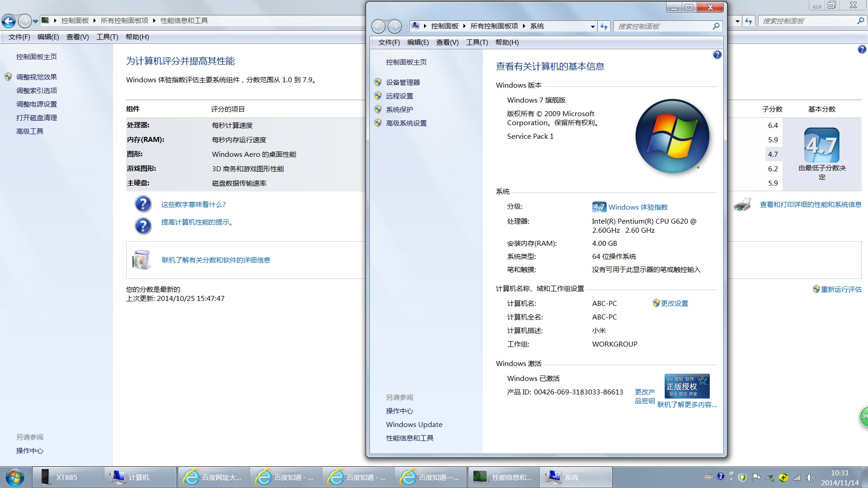868x488 pixels.
Task: Switch to 性能信息和 taskbar button
Action: [x=504, y=477]
